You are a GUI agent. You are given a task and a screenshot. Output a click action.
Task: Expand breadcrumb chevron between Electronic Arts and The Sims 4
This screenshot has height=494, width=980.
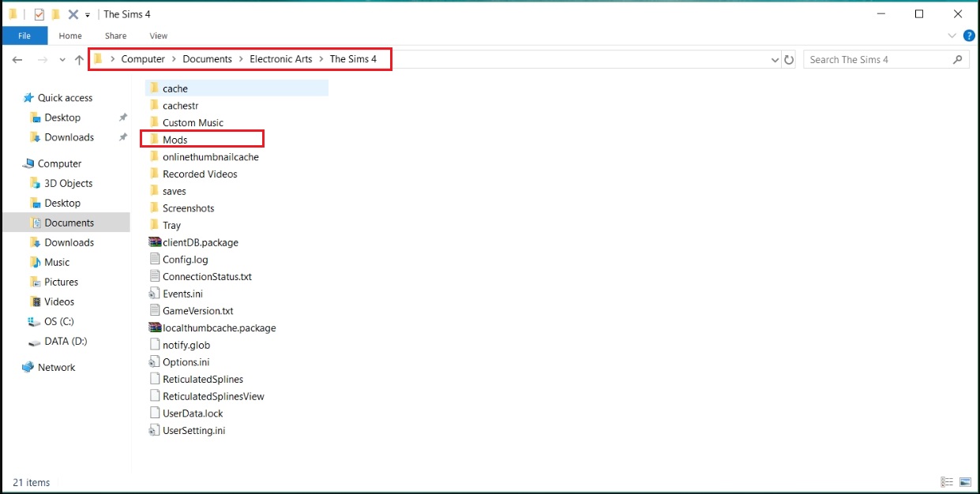pyautogui.click(x=321, y=59)
